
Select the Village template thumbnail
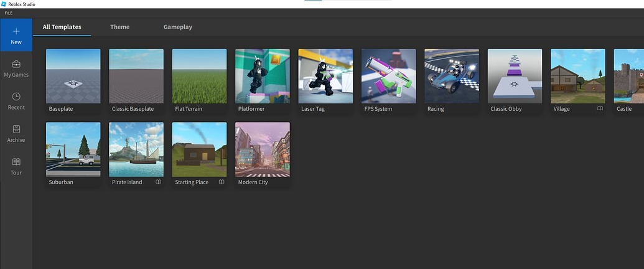click(578, 76)
